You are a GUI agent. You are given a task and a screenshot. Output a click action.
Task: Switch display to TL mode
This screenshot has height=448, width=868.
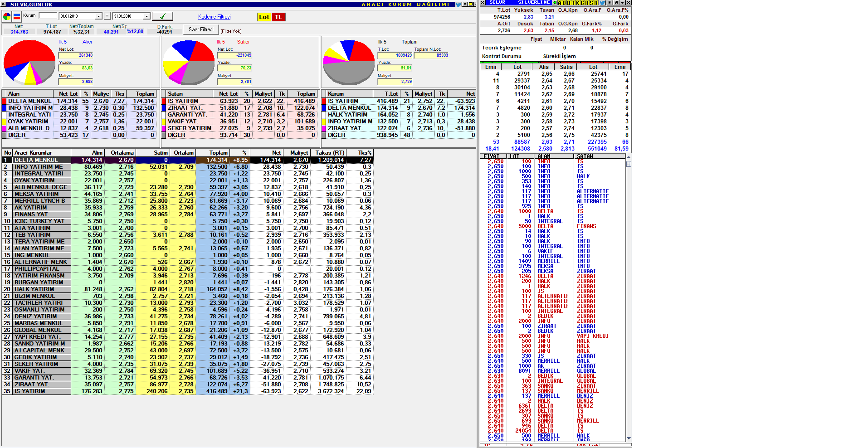278,17
